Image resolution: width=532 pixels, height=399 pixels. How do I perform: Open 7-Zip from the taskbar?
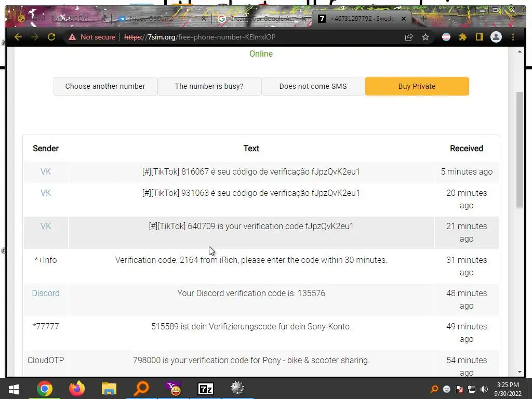coord(206,389)
